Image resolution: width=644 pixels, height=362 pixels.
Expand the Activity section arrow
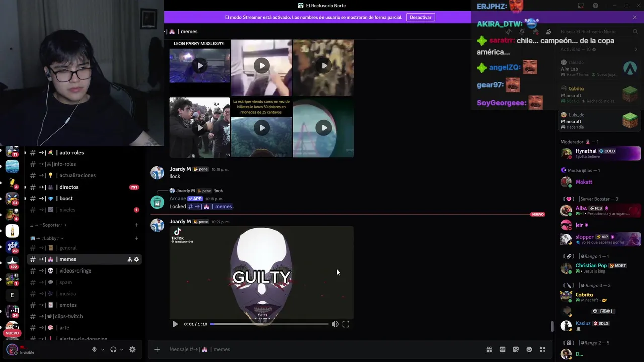636,49
